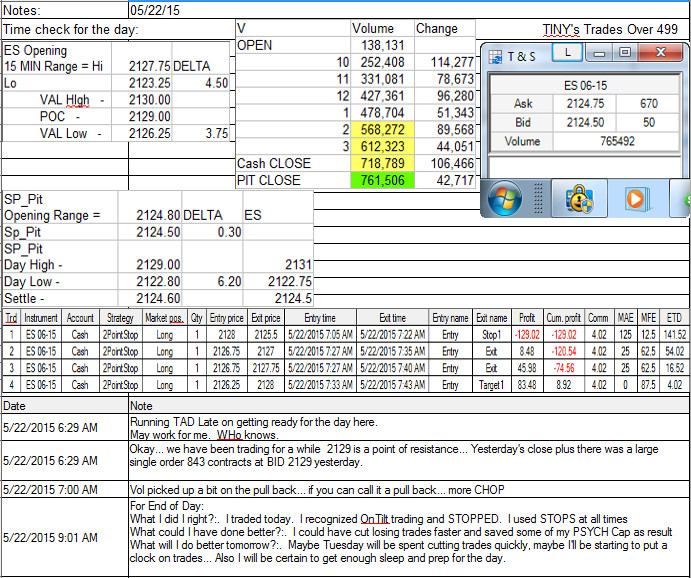This screenshot has width=691, height=578.
Task: Click the T & S window title icon
Action: click(496, 56)
